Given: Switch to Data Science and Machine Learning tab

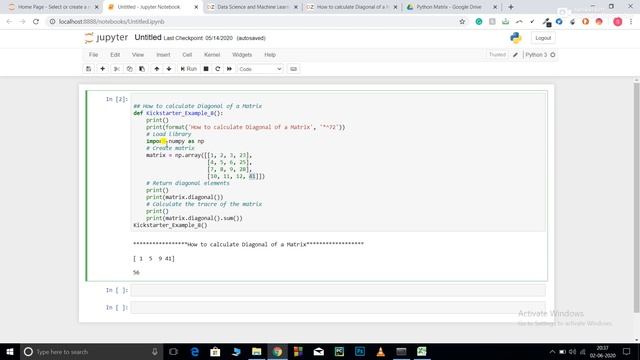Looking at the screenshot, I should click(x=252, y=7).
